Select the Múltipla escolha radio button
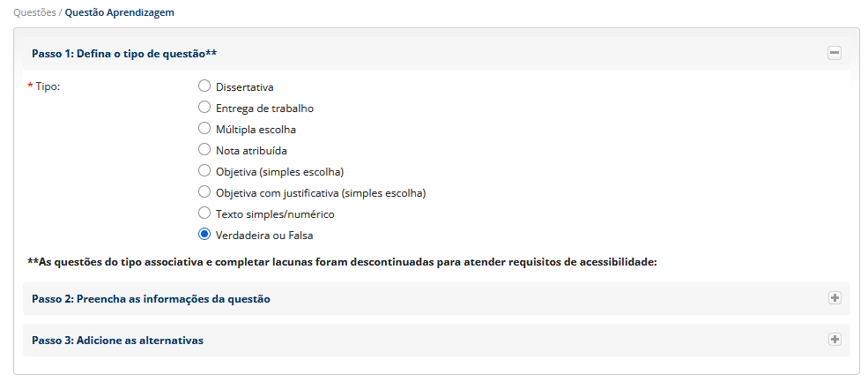Image resolution: width=868 pixels, height=382 pixels. 204,129
